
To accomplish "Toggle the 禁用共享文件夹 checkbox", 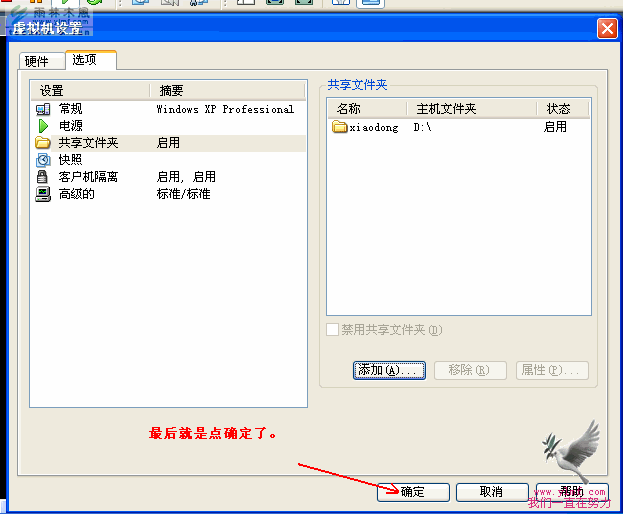I will (332, 330).
